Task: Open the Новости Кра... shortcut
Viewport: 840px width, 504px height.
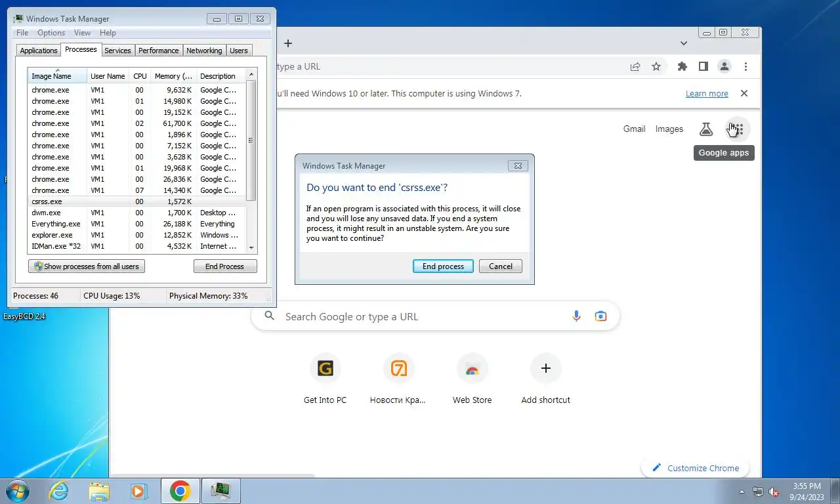Action: click(398, 379)
